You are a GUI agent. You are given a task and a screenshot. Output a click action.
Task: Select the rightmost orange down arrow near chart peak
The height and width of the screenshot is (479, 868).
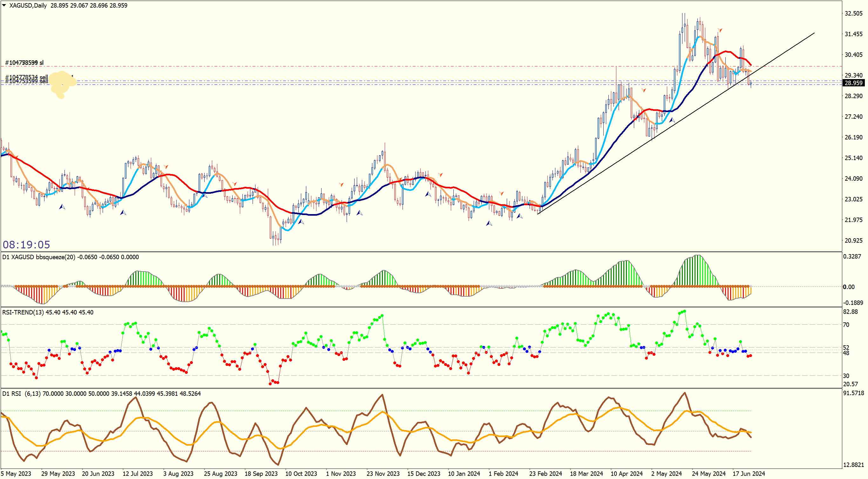(720, 30)
